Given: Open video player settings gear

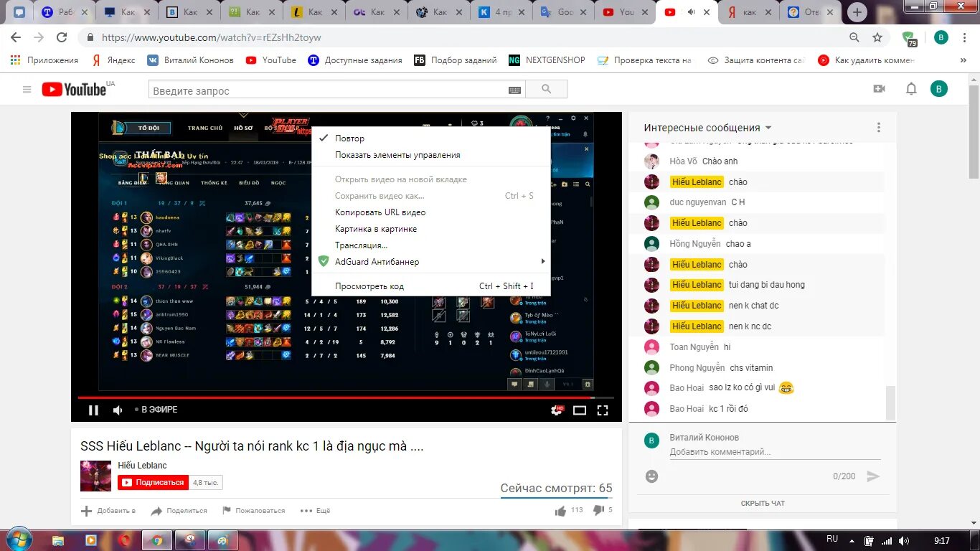Looking at the screenshot, I should click(x=556, y=410).
